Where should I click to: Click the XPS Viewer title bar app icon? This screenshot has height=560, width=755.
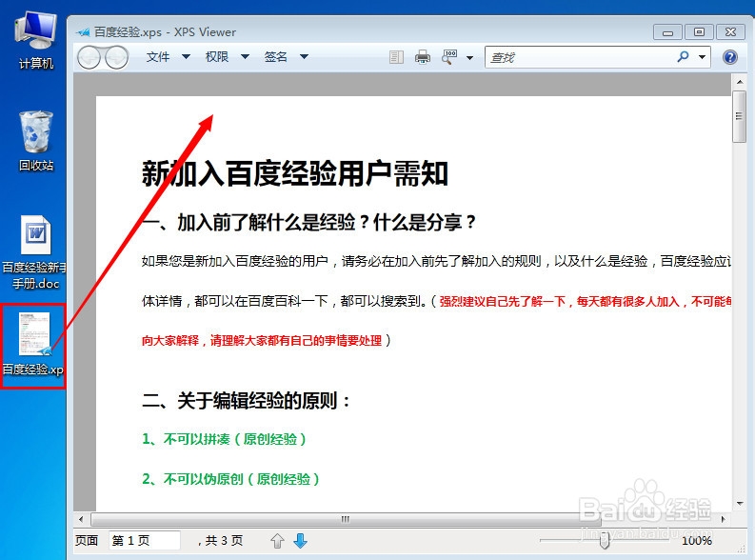[x=83, y=32]
